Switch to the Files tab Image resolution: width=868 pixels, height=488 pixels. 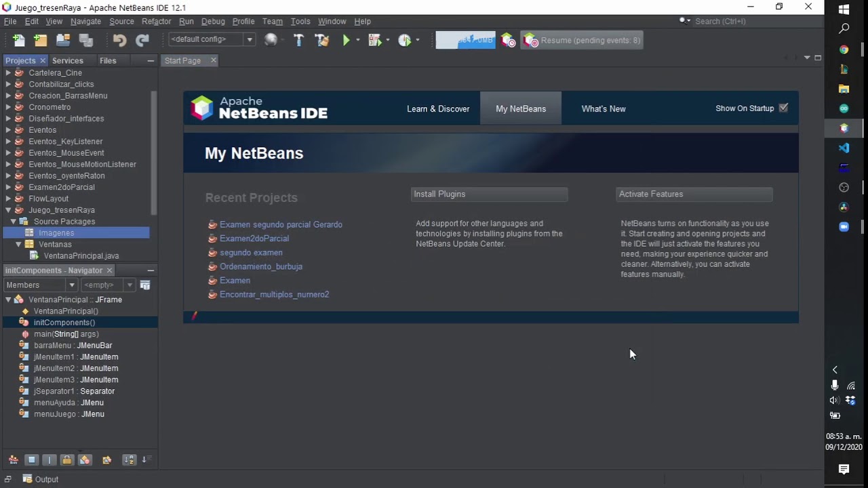tap(108, 60)
